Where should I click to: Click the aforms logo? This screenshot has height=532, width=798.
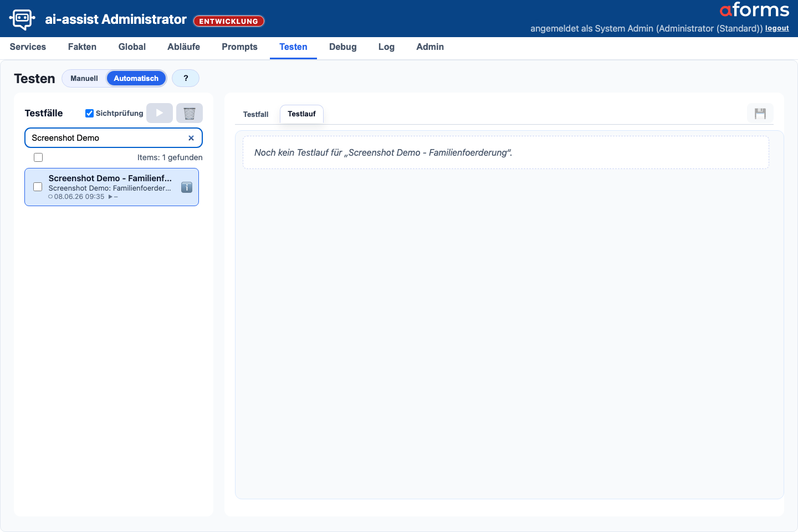[x=754, y=10]
